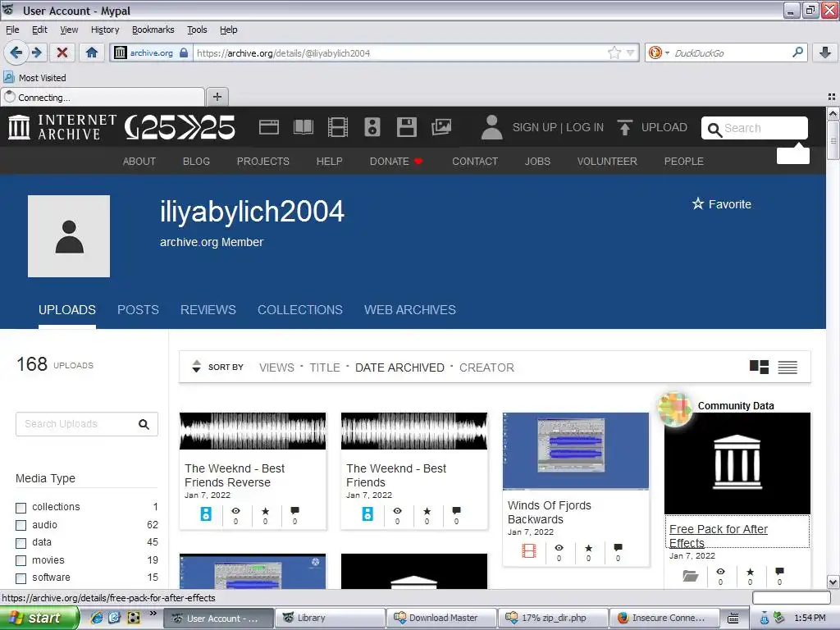This screenshot has height=630, width=840.
Task: Open the browser downloads arrow
Action: click(x=825, y=52)
